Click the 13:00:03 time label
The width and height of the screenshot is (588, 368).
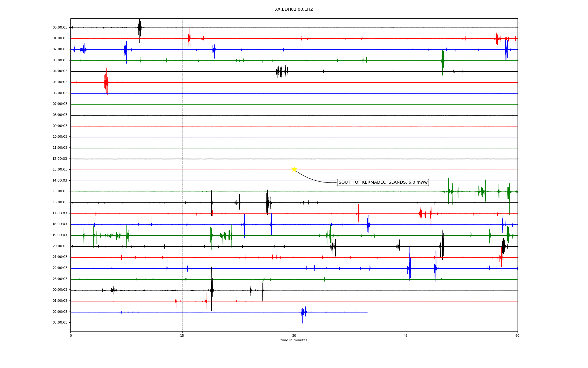[x=60, y=170]
